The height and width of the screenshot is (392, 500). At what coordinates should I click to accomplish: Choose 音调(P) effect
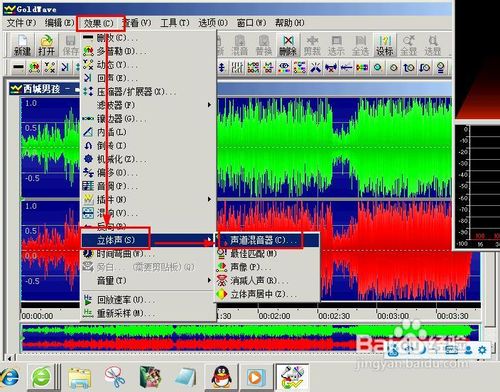click(x=148, y=186)
